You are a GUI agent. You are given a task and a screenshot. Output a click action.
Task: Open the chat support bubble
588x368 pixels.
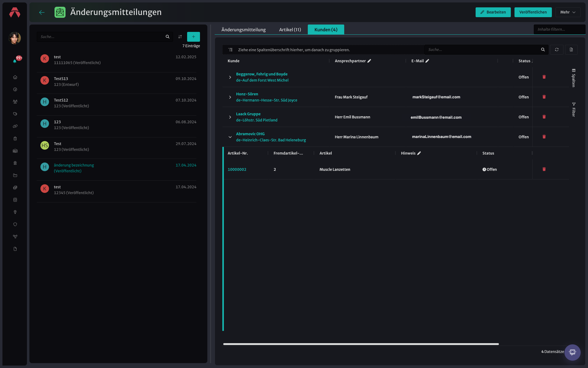572,352
